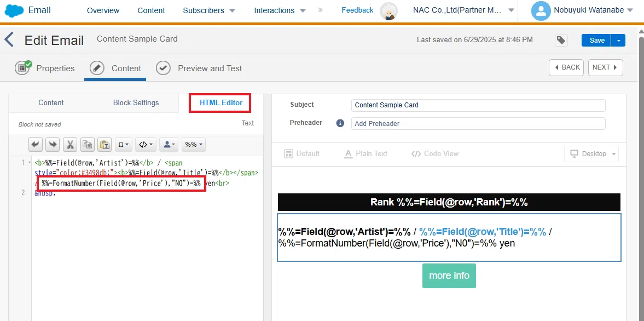
Task: Expand the Interactions menu
Action: 280,10
